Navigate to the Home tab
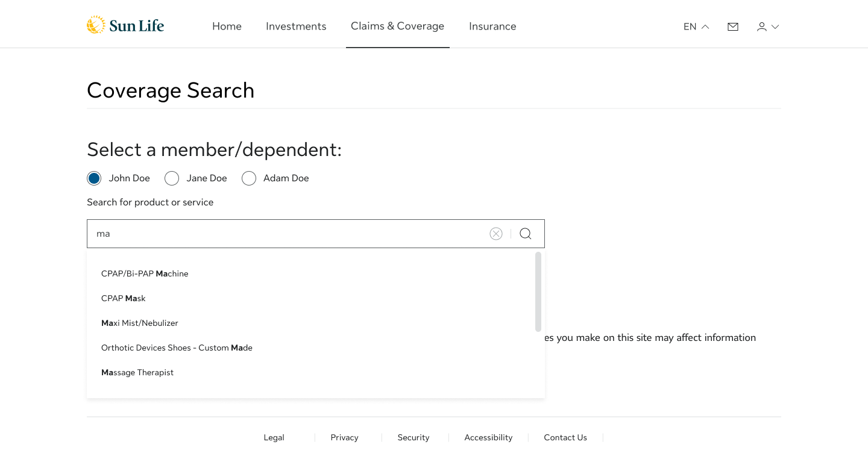This screenshot has width=868, height=468. click(x=227, y=27)
